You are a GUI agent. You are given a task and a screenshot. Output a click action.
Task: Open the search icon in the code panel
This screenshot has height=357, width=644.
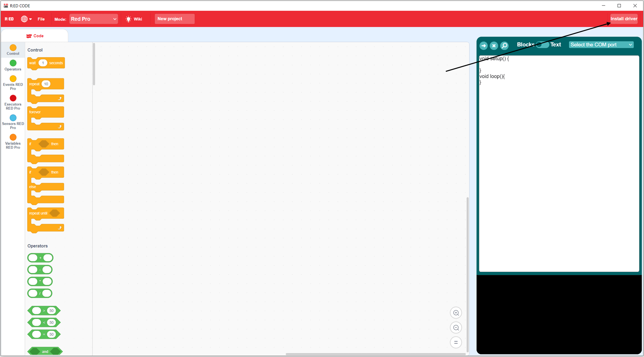[504, 45]
